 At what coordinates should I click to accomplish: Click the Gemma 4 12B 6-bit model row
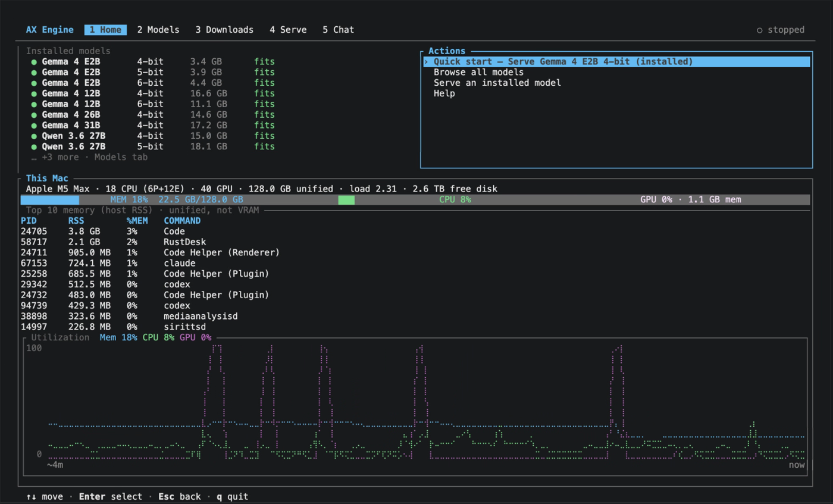153,104
